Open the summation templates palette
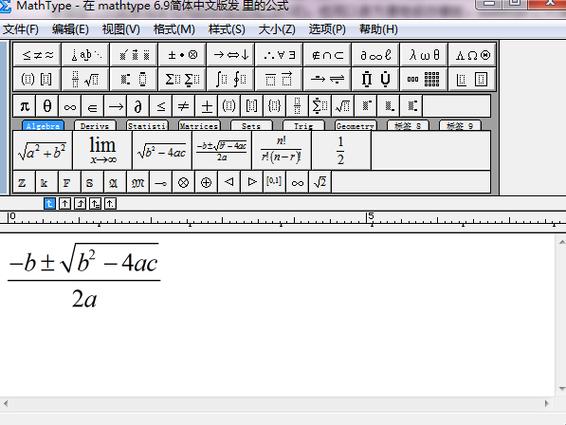The width and height of the screenshot is (566, 425). (x=182, y=79)
